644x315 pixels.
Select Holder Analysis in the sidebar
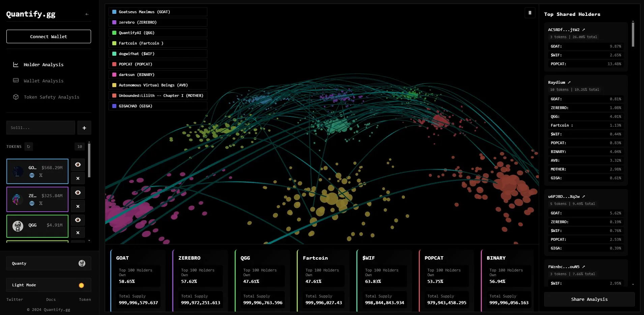(x=43, y=64)
